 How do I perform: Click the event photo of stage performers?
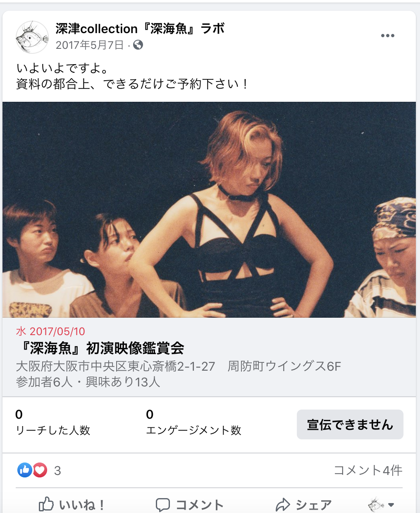tap(209, 210)
